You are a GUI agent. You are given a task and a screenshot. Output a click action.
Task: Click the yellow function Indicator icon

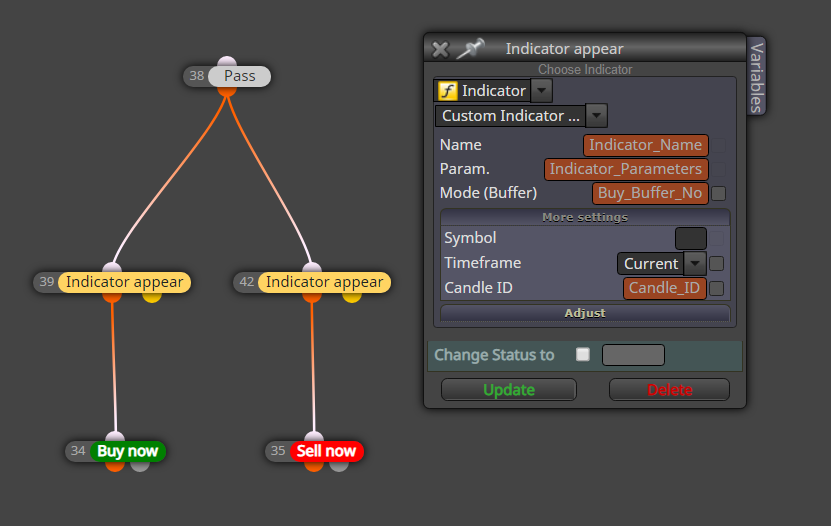[447, 91]
